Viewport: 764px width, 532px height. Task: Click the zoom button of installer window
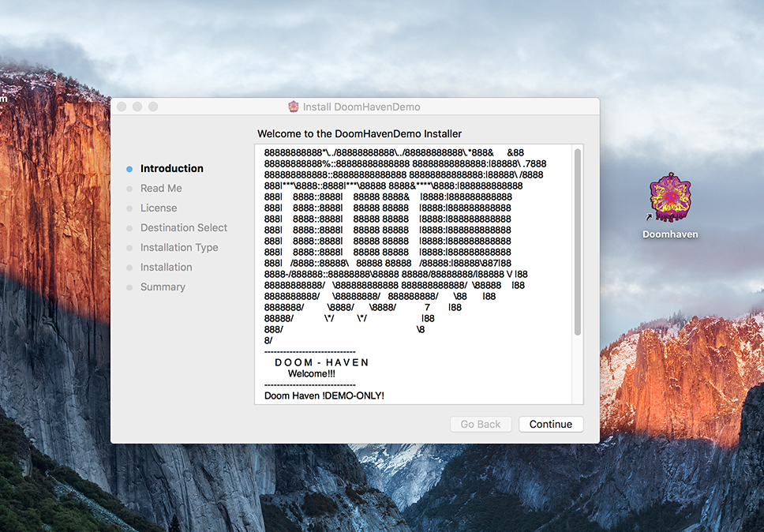153,107
